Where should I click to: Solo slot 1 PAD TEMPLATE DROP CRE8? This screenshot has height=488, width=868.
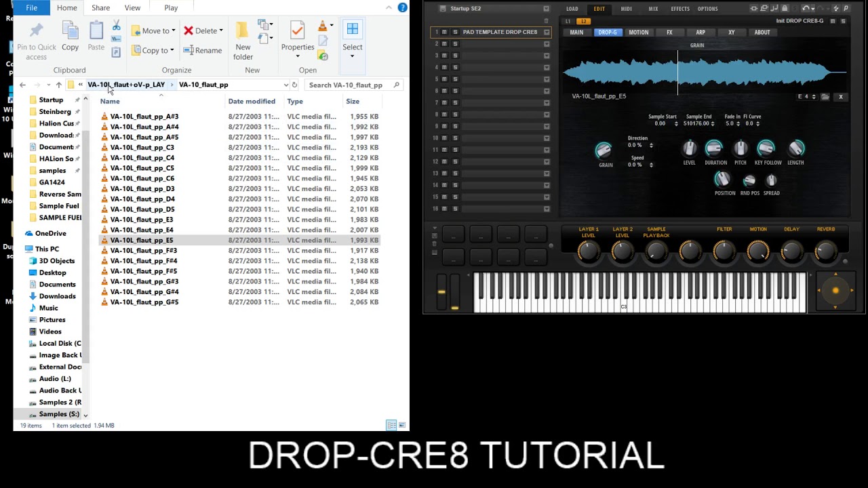[455, 32]
